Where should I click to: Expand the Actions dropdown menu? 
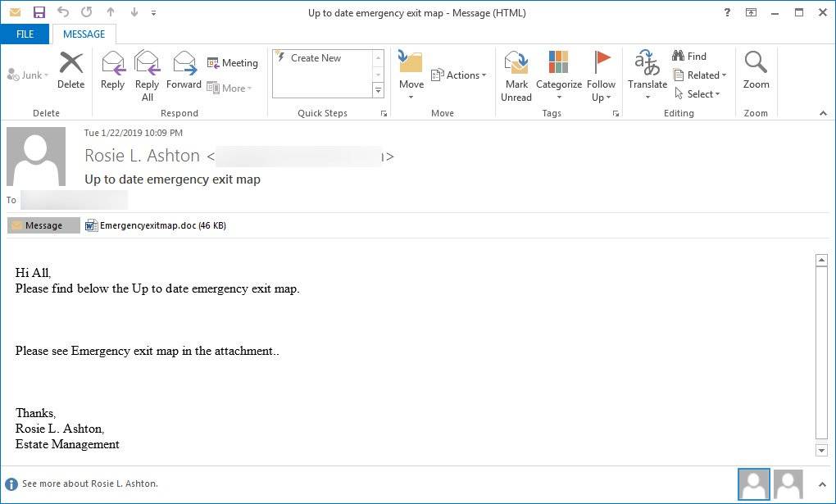[x=459, y=75]
